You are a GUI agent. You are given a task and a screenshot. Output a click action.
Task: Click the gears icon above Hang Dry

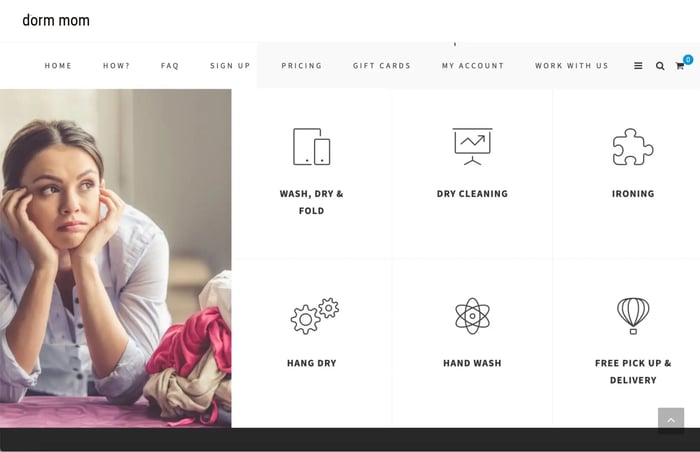pos(314,316)
